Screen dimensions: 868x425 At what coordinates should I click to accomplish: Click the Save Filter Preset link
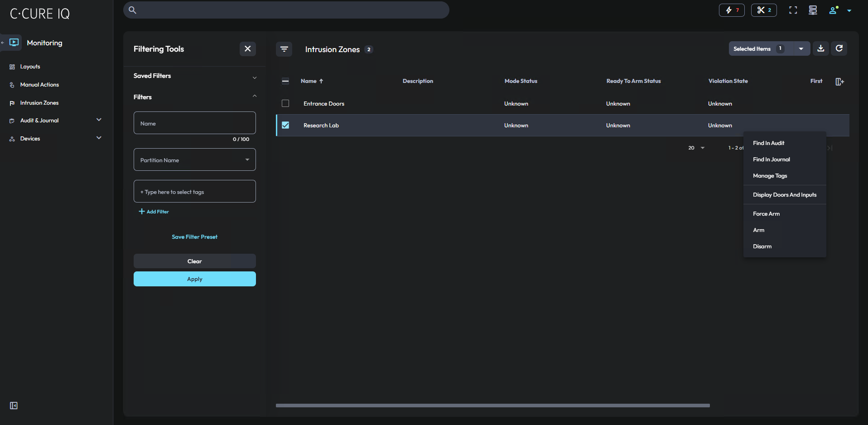coord(195,237)
